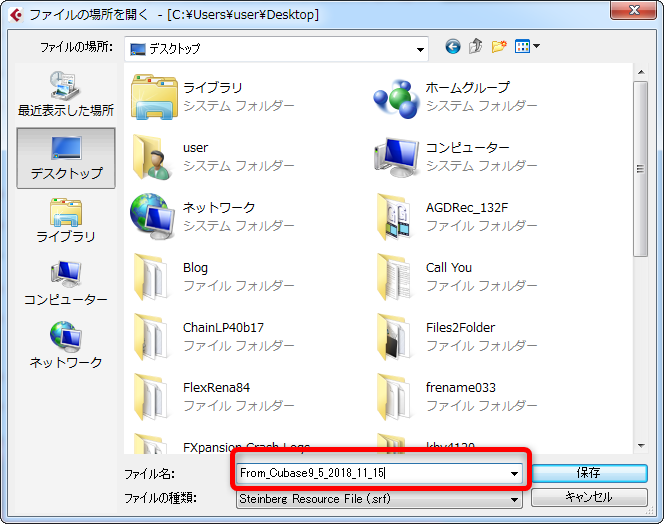
Task: Select the user system folder icon
Action: [152, 157]
